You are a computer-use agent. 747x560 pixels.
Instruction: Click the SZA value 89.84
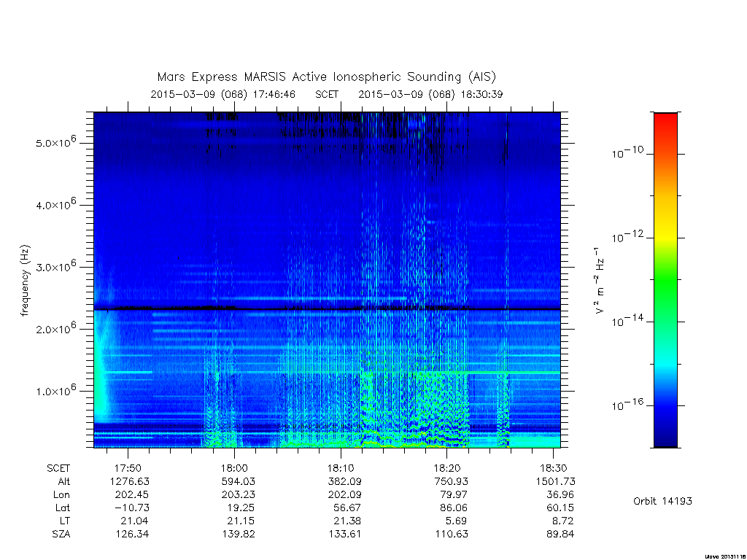560,534
